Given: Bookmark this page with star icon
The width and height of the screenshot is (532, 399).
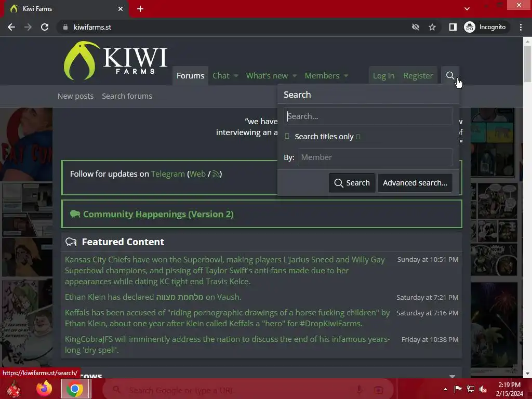Looking at the screenshot, I should [x=432, y=27].
